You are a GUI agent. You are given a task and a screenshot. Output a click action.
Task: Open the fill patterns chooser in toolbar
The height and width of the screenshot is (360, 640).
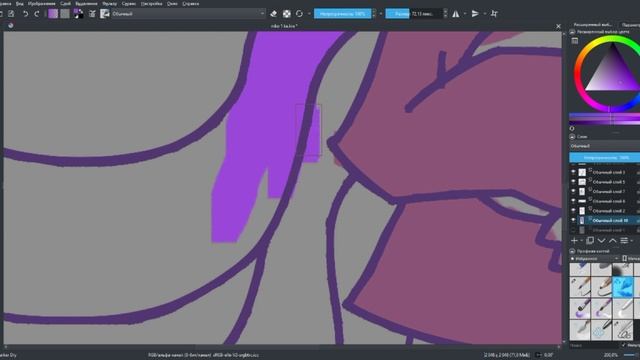(65, 14)
